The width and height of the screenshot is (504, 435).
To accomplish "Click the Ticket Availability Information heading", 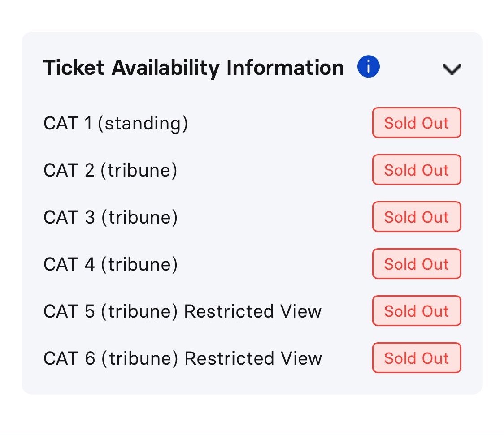I will (194, 68).
